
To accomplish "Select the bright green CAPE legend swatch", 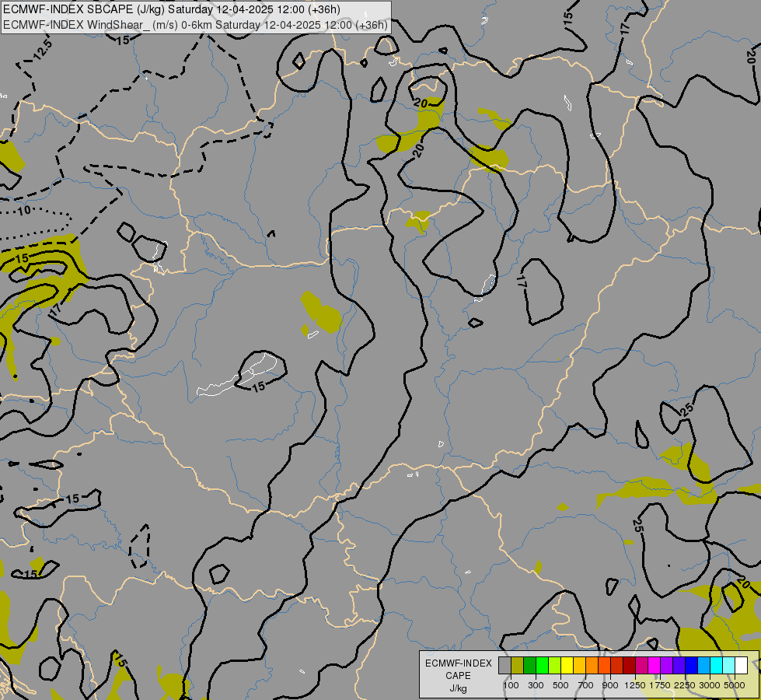I will 542,665.
